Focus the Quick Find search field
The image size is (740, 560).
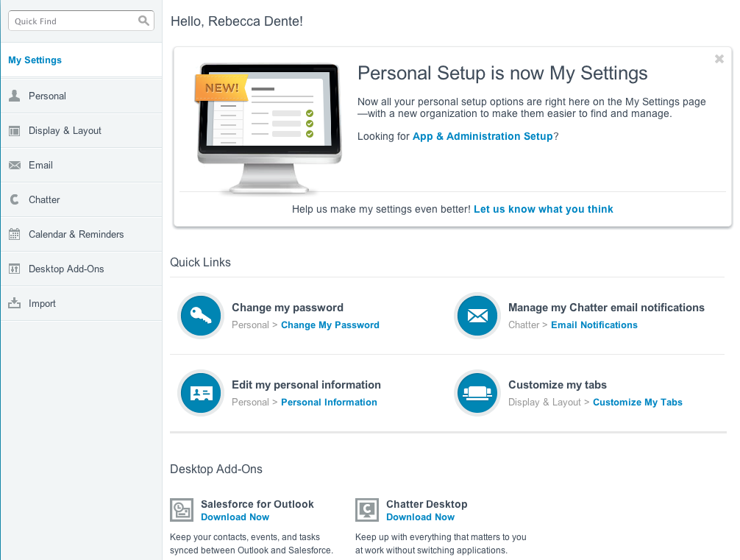tap(74, 21)
